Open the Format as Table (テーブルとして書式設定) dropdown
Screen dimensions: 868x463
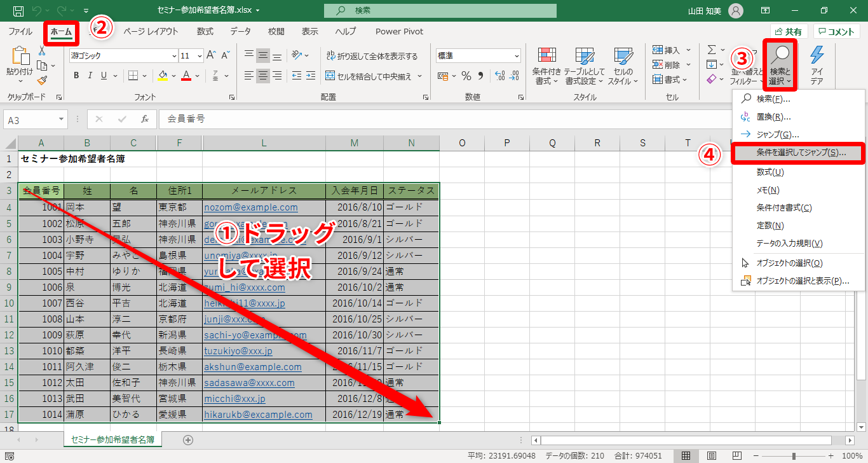point(585,66)
